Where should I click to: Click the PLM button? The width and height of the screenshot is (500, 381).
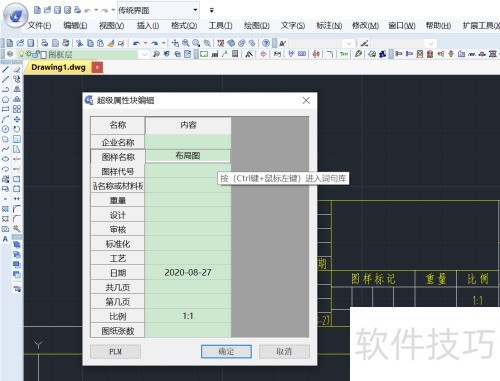(x=115, y=351)
